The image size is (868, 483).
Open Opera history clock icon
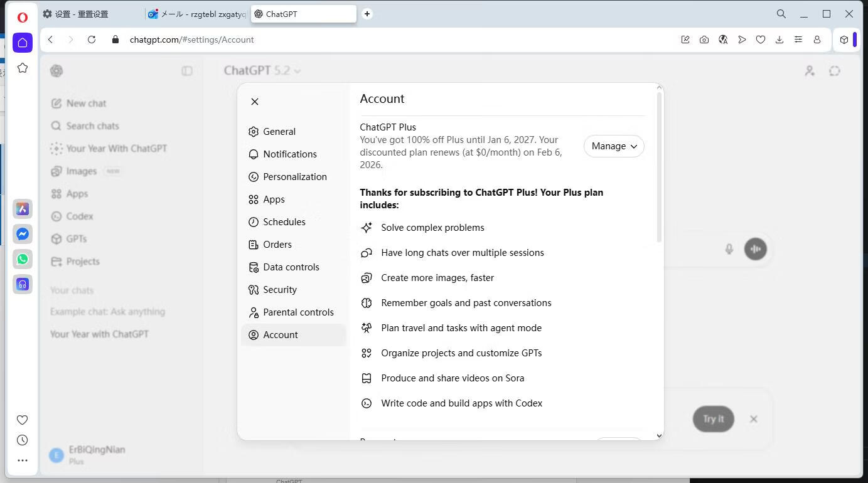coord(23,440)
